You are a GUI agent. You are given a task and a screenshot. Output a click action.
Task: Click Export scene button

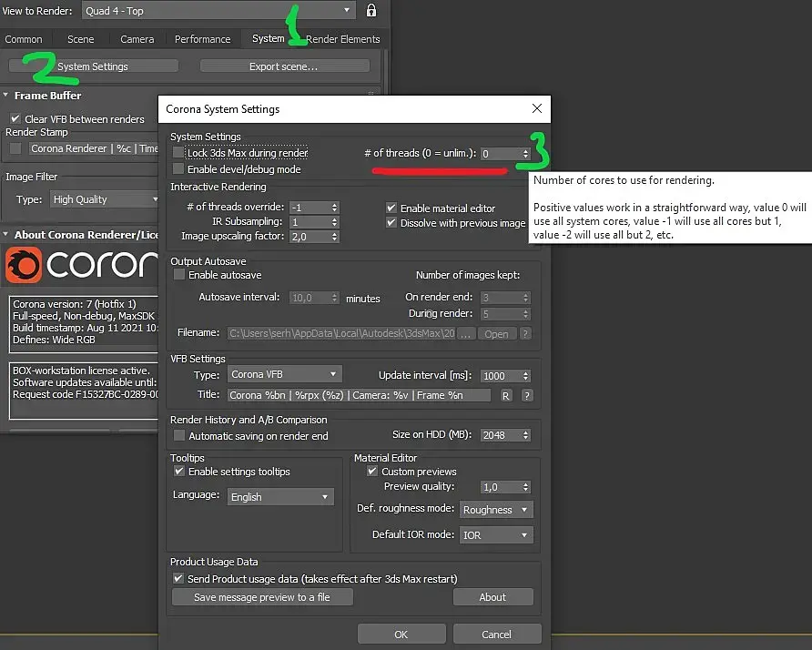tap(284, 66)
